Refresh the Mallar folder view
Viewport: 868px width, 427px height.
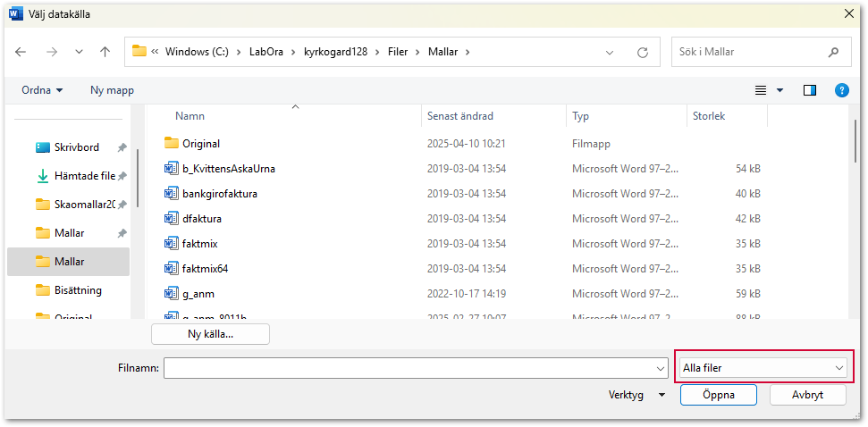tap(642, 52)
